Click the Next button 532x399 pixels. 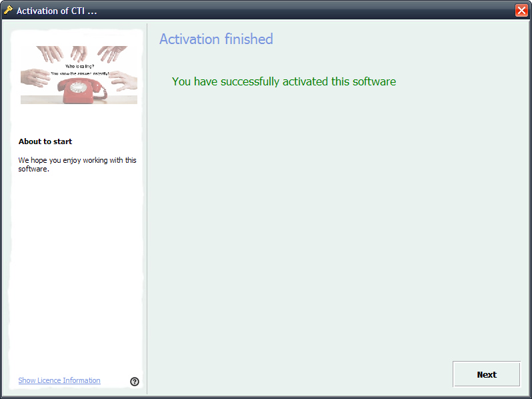(486, 374)
